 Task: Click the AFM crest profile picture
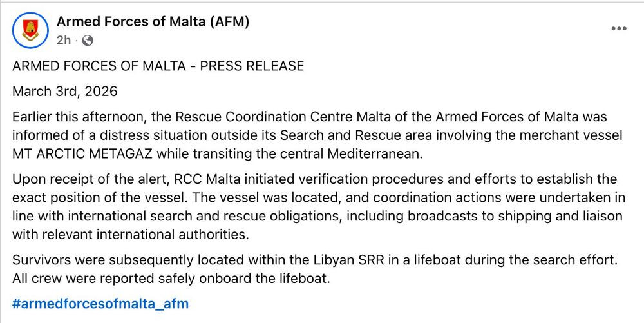click(28, 30)
